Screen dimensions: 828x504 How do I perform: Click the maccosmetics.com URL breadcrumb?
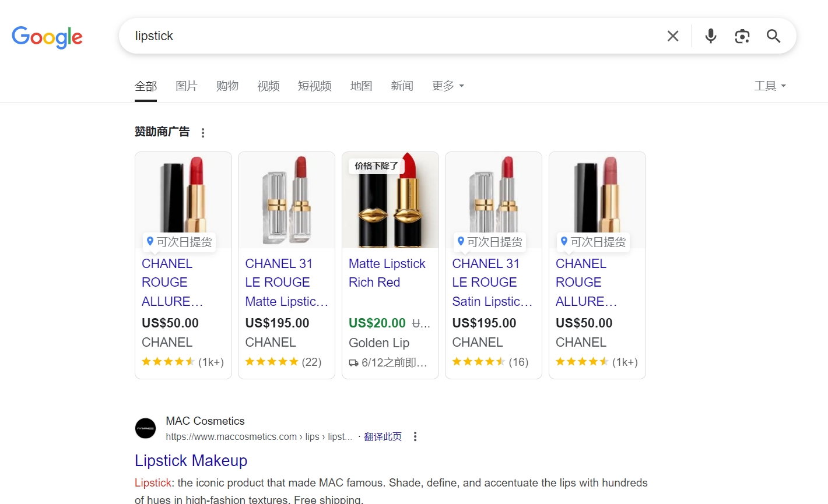pyautogui.click(x=259, y=437)
